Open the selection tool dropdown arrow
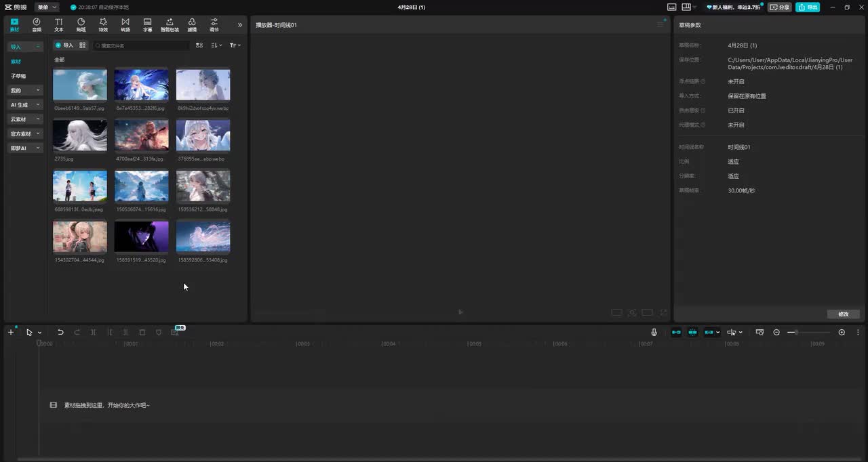The image size is (868, 462). (40, 333)
